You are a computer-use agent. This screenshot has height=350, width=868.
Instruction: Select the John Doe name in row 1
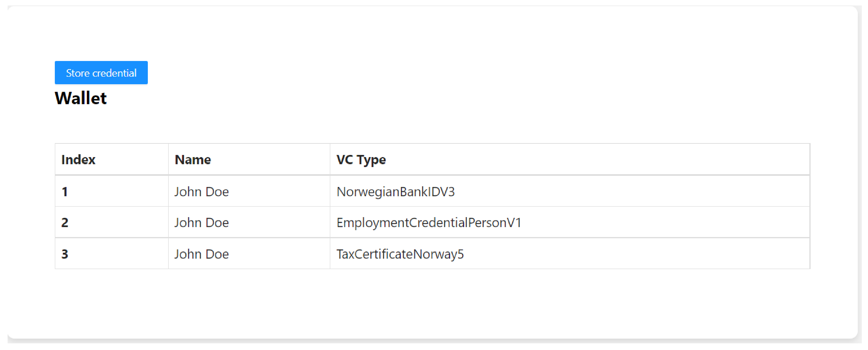click(201, 192)
